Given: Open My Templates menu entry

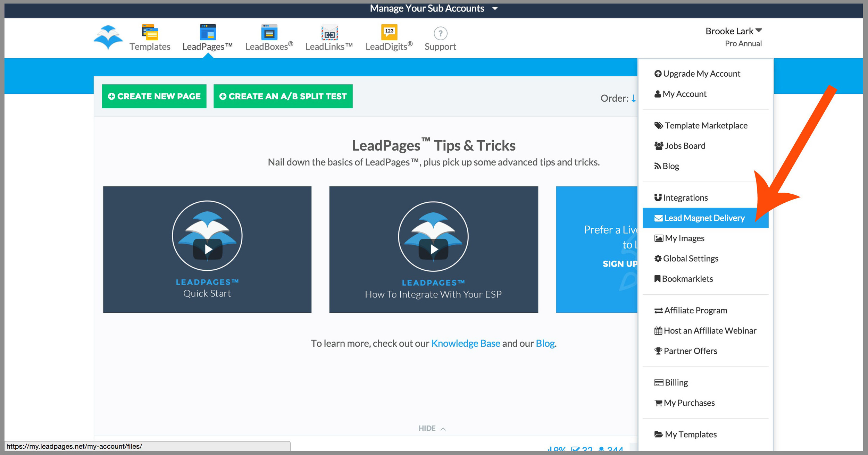Looking at the screenshot, I should [x=685, y=435].
